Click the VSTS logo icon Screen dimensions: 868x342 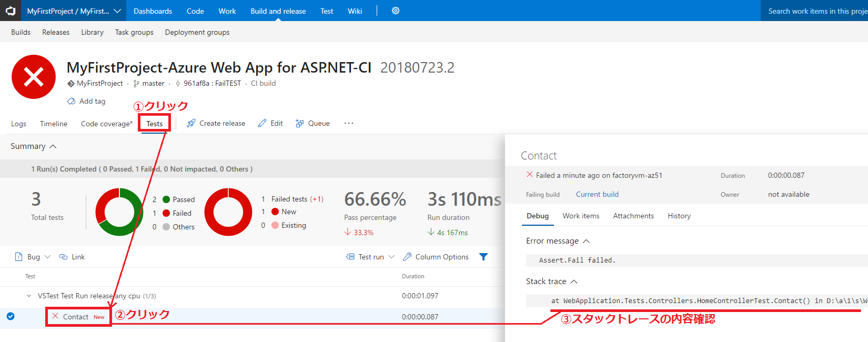coord(11,11)
